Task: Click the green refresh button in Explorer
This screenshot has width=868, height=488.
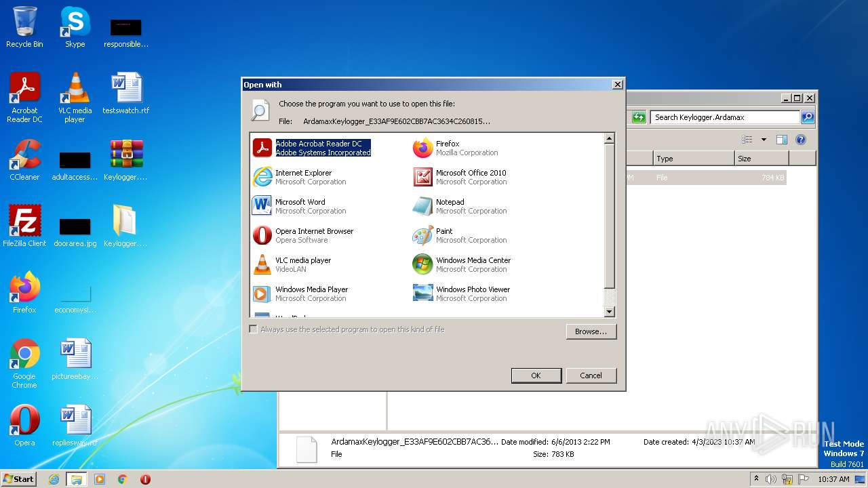Action: click(639, 117)
